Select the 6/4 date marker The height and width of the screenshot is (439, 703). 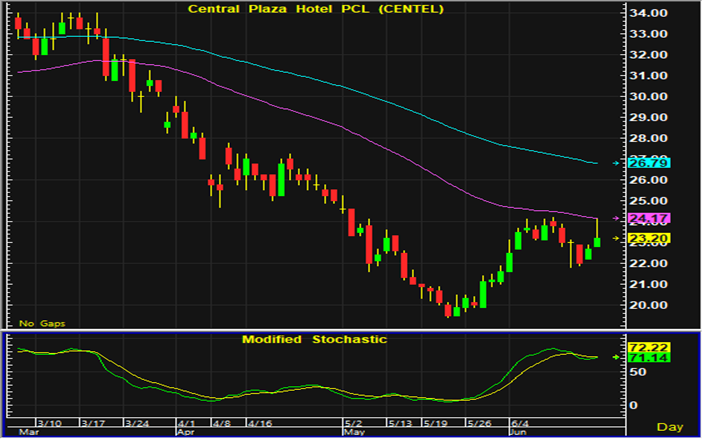520,424
